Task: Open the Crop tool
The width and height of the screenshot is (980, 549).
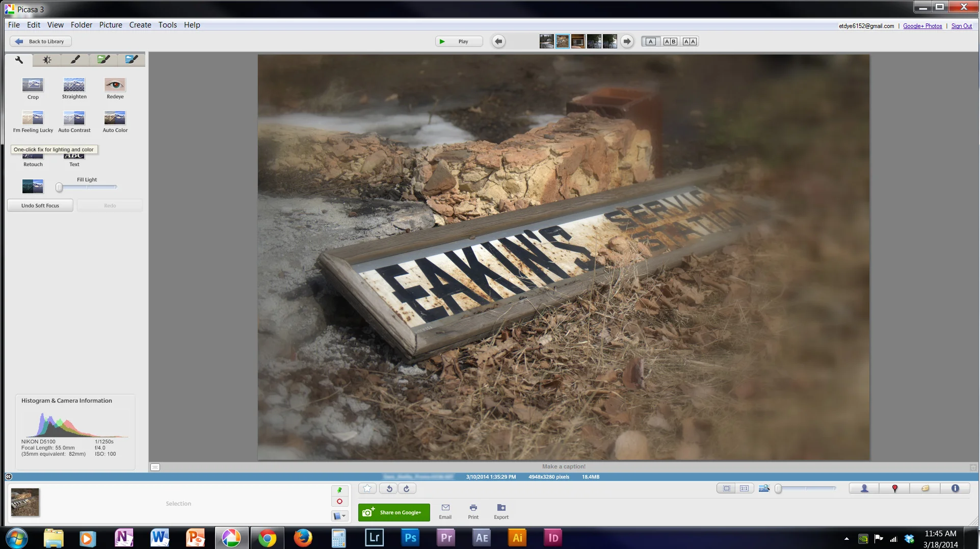Action: (x=33, y=88)
